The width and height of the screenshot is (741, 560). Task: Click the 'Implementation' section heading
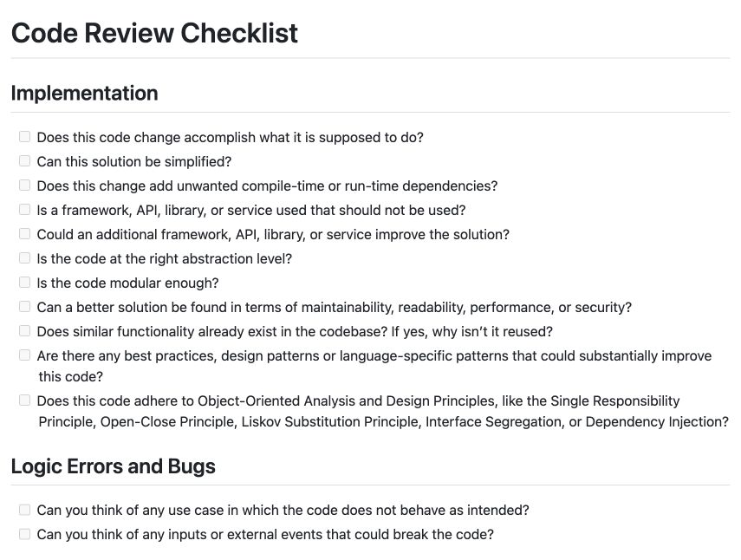pos(84,93)
